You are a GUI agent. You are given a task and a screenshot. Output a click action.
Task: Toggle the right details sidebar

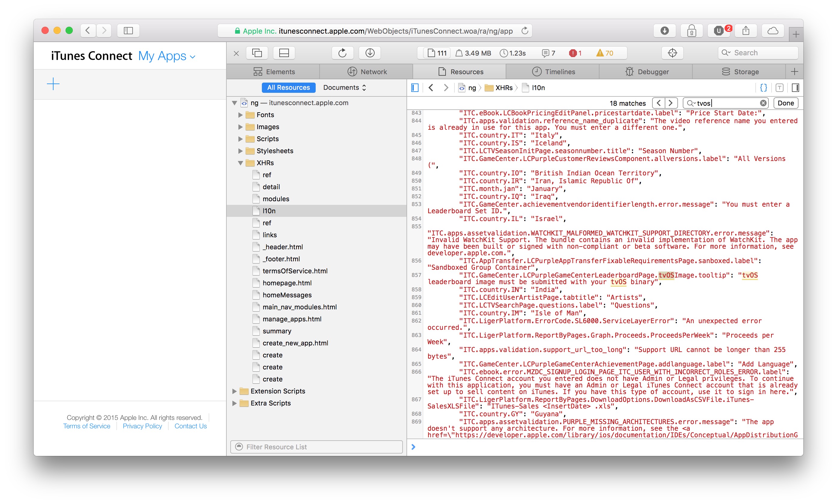tap(795, 88)
